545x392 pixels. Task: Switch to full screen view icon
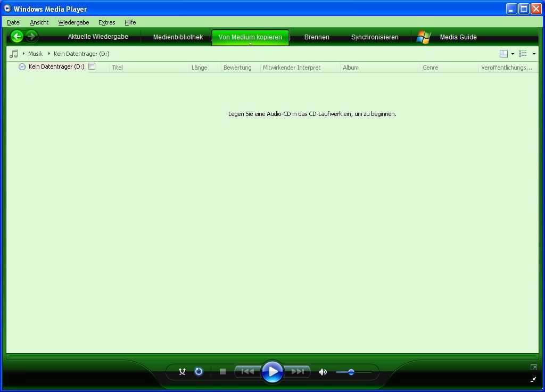coord(533,368)
